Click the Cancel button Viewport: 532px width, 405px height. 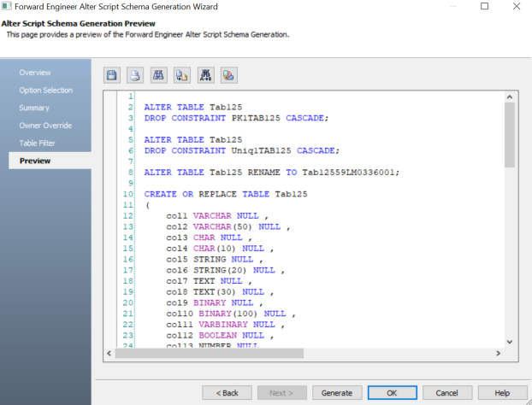point(446,393)
